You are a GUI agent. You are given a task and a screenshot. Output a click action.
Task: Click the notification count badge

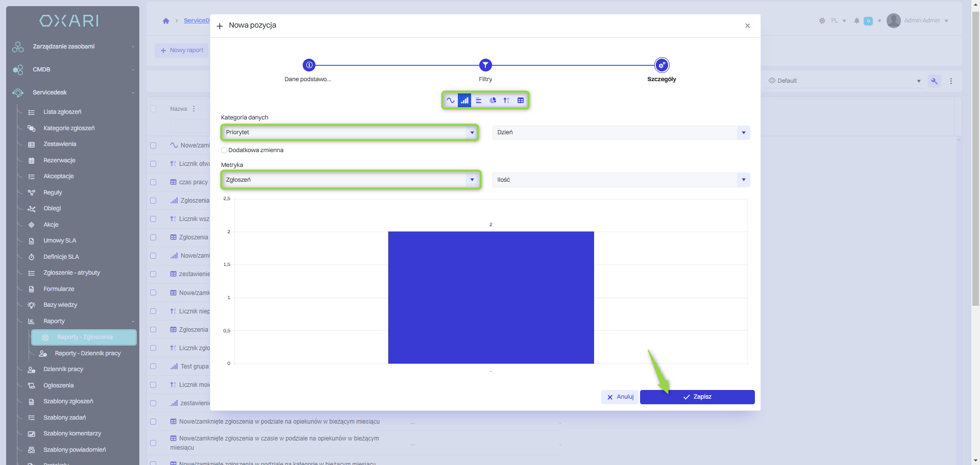point(868,21)
